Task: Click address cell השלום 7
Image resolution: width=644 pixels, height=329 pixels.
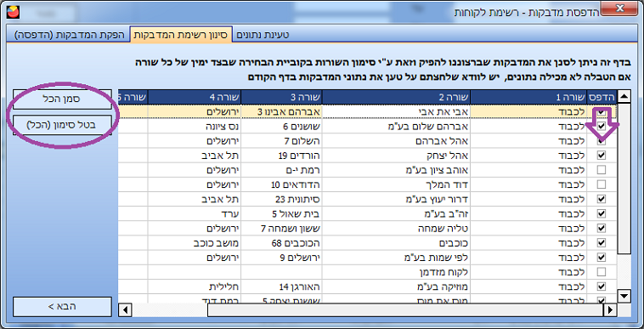Action: pyautogui.click(x=282, y=141)
